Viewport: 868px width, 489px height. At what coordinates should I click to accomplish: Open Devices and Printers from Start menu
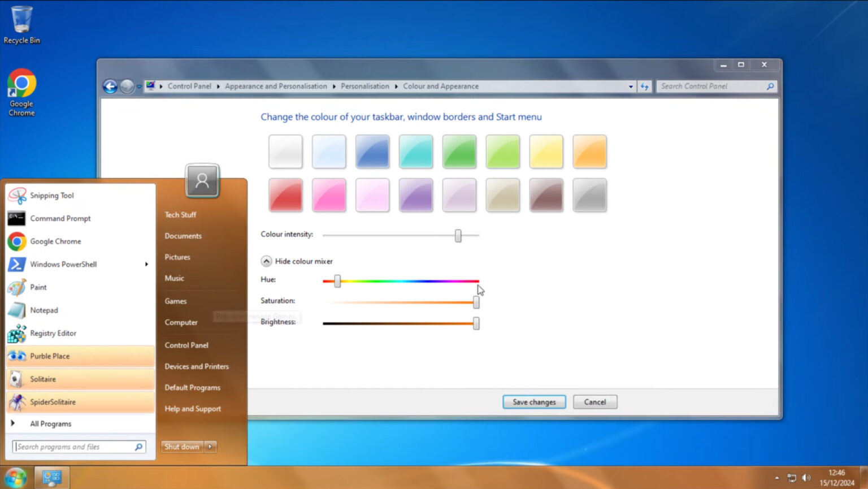(197, 366)
